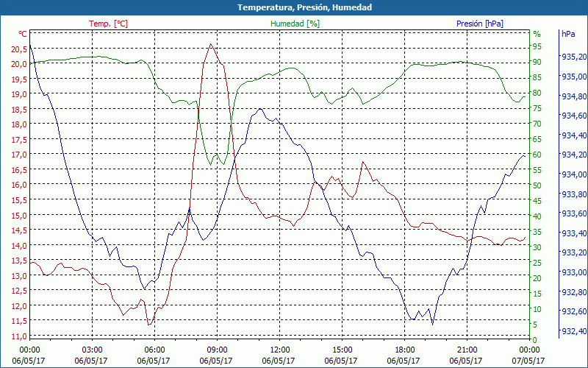
Task: Choose the 933,40 label on blue axis
Action: coord(574,233)
